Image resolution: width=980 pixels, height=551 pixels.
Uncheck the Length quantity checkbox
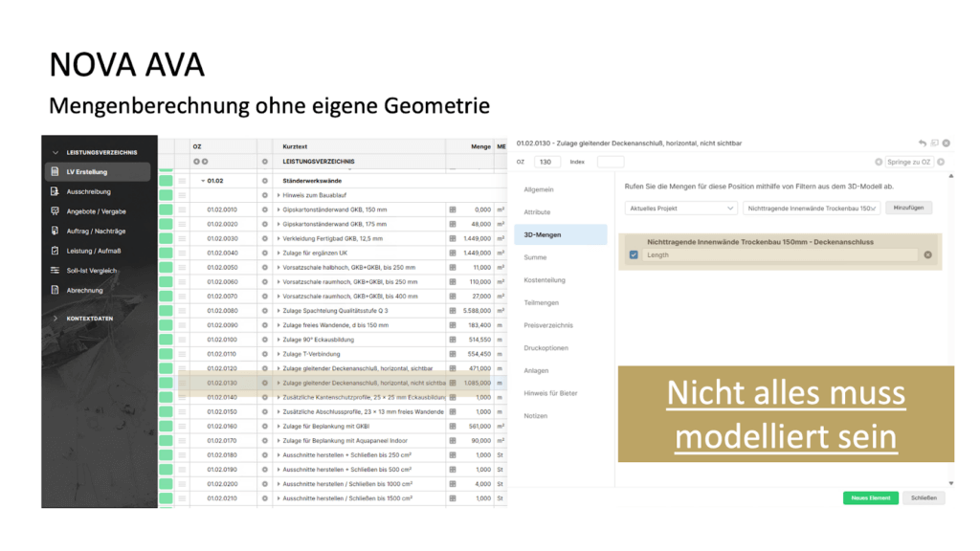click(634, 255)
